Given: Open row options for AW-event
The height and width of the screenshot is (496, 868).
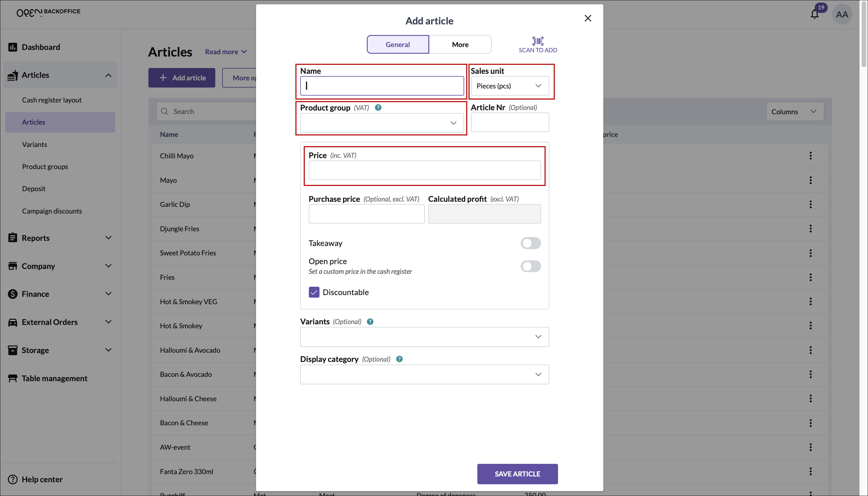Looking at the screenshot, I should click(810, 447).
